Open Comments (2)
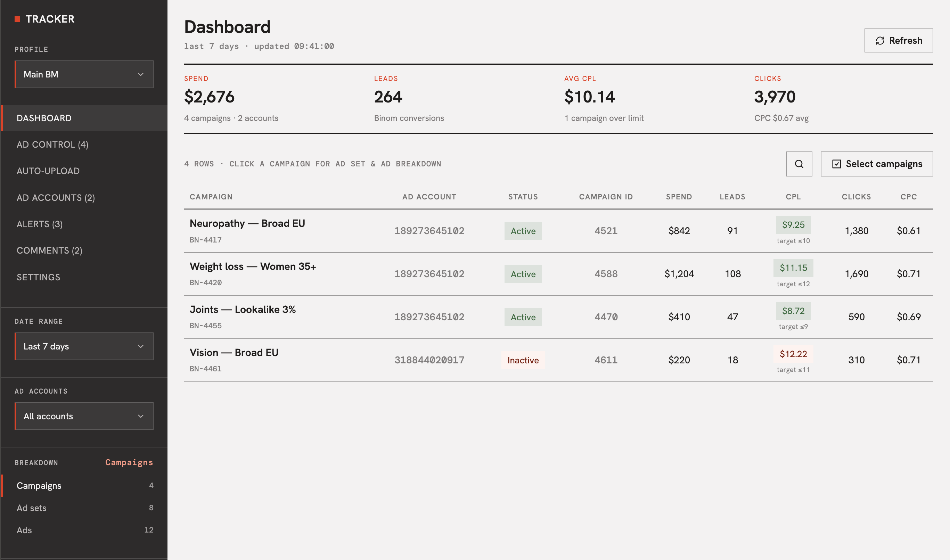Viewport: 950px width, 560px height. 84,250
